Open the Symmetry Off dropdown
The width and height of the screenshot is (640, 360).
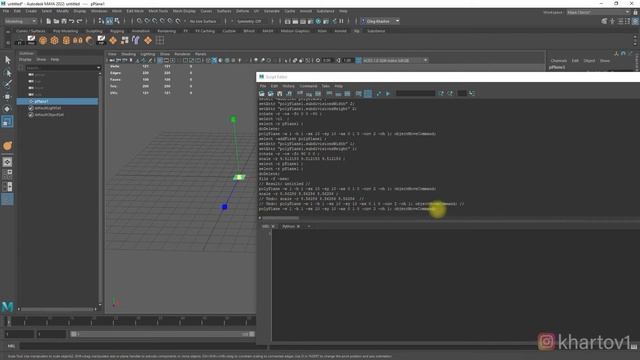point(249,21)
